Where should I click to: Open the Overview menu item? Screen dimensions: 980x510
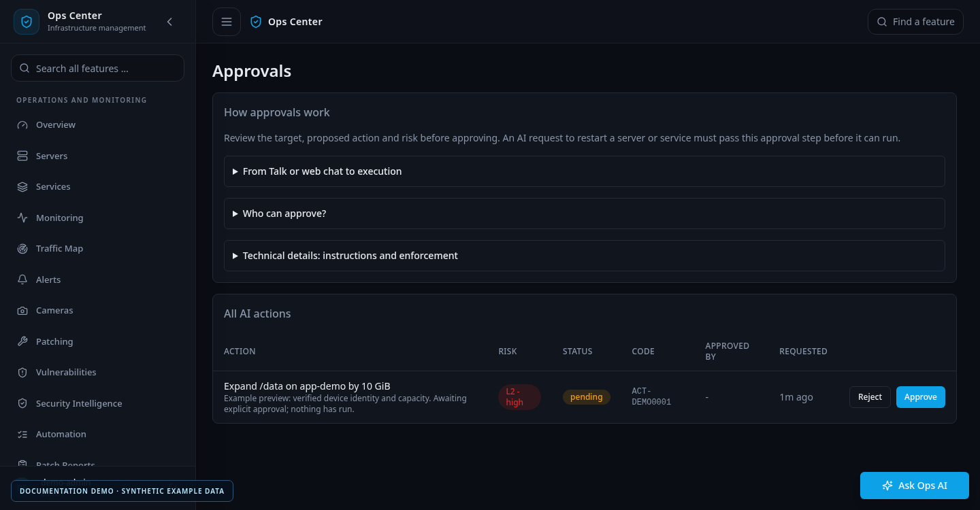point(97,125)
